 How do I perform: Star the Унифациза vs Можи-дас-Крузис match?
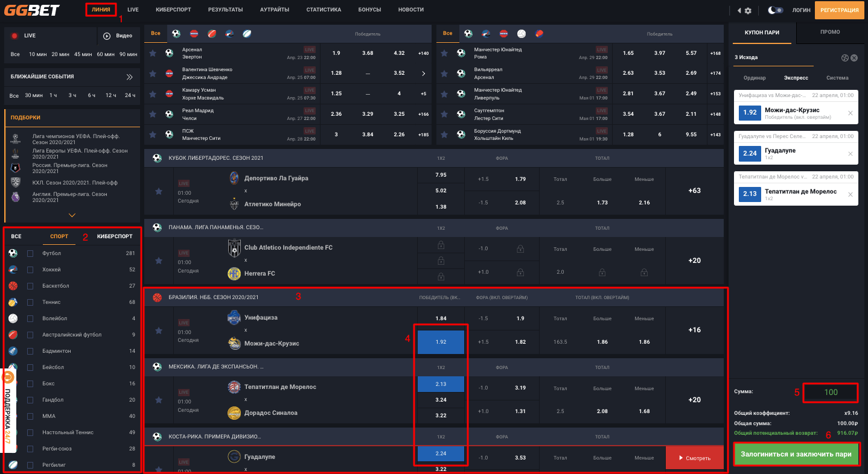tap(159, 330)
